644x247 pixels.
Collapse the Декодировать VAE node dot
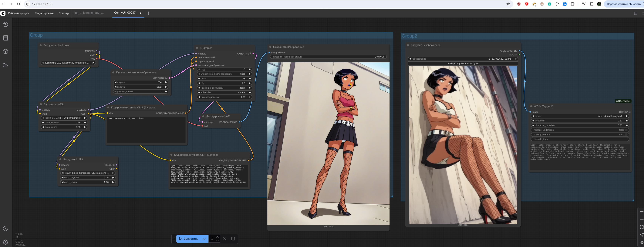coord(203,116)
